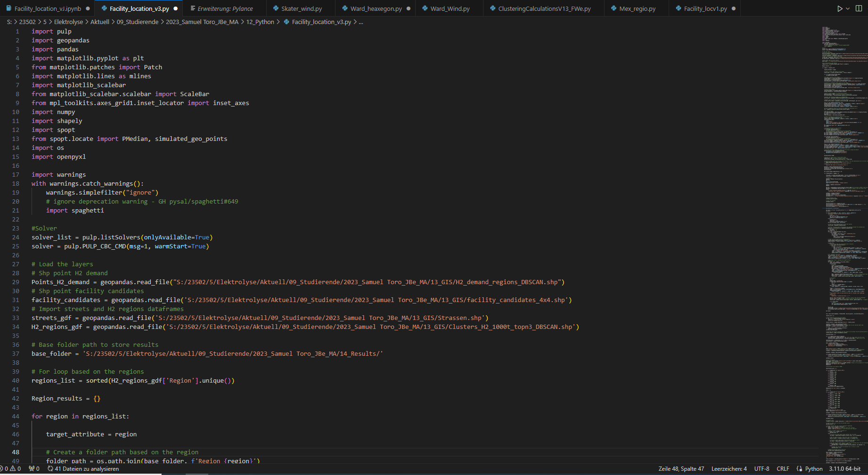
Task: Open the split editor icon
Action: tap(859, 8)
